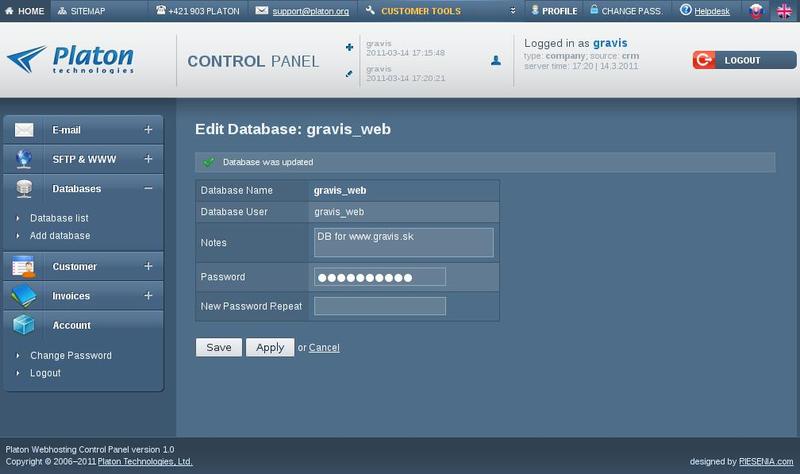
Task: Click the plus icon beside gravis 17:15:48
Action: point(349,47)
